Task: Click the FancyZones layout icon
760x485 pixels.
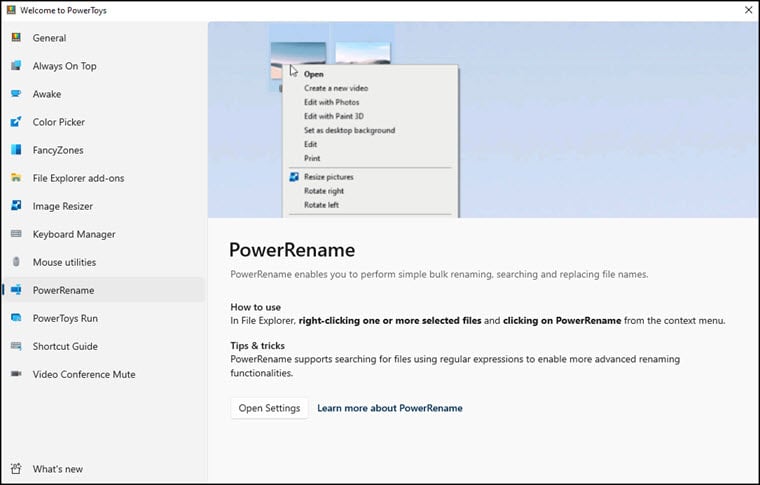Action: click(x=16, y=150)
